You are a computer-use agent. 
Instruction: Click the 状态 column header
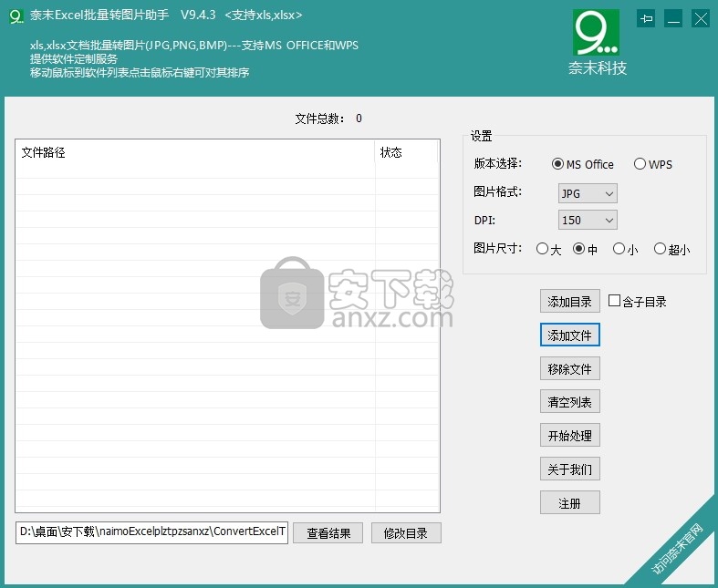point(407,152)
